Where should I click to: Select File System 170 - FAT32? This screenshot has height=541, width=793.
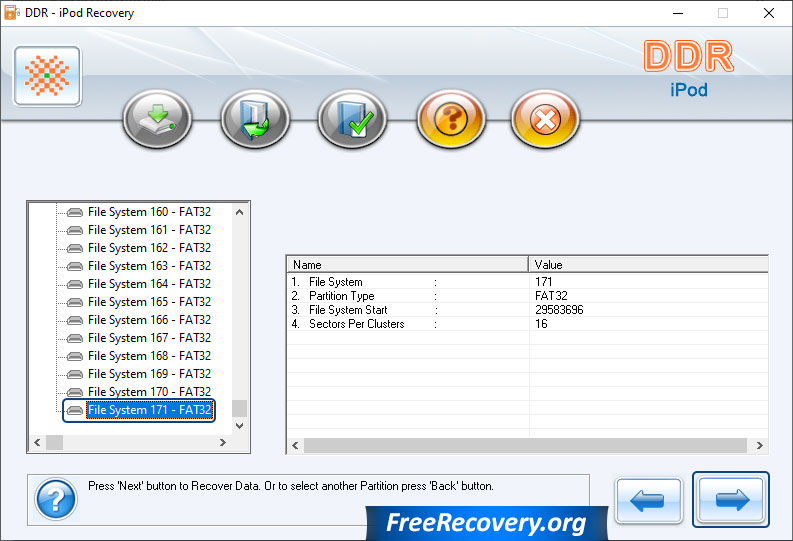coord(149,392)
